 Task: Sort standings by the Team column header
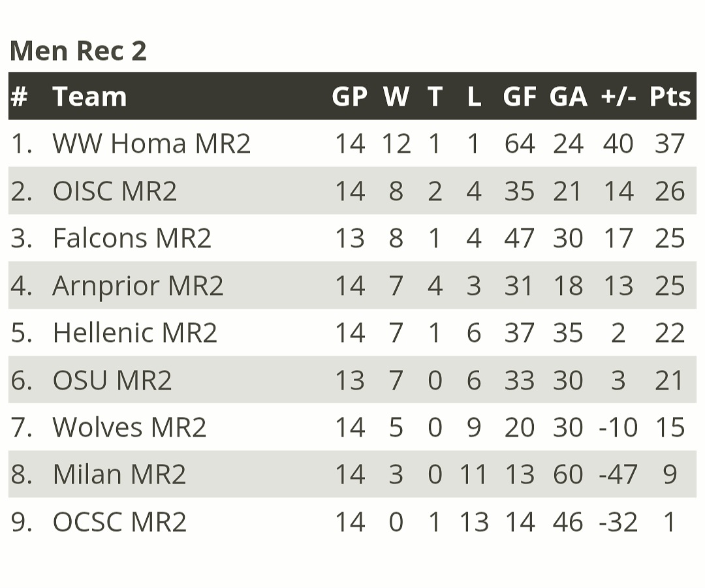89,97
